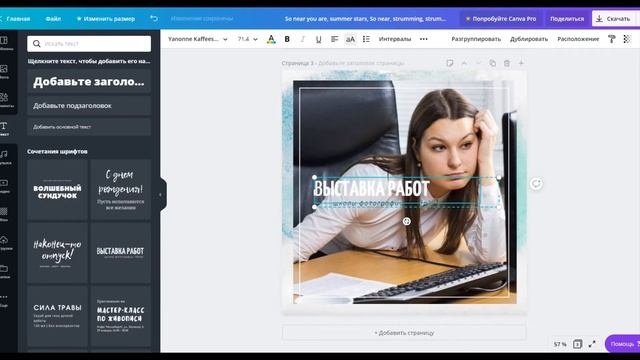Toggle italic formatting
The height and width of the screenshot is (360, 640).
point(302,39)
